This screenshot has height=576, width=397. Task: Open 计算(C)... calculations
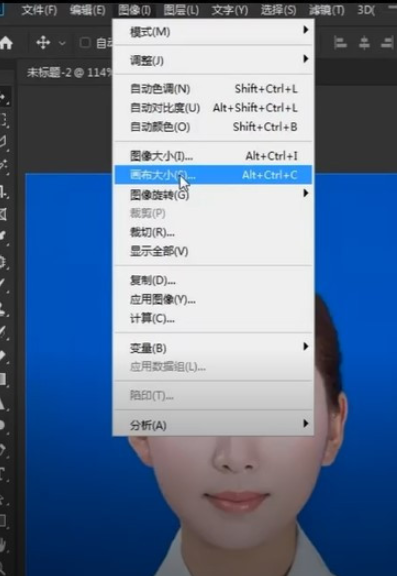pyautogui.click(x=213, y=319)
